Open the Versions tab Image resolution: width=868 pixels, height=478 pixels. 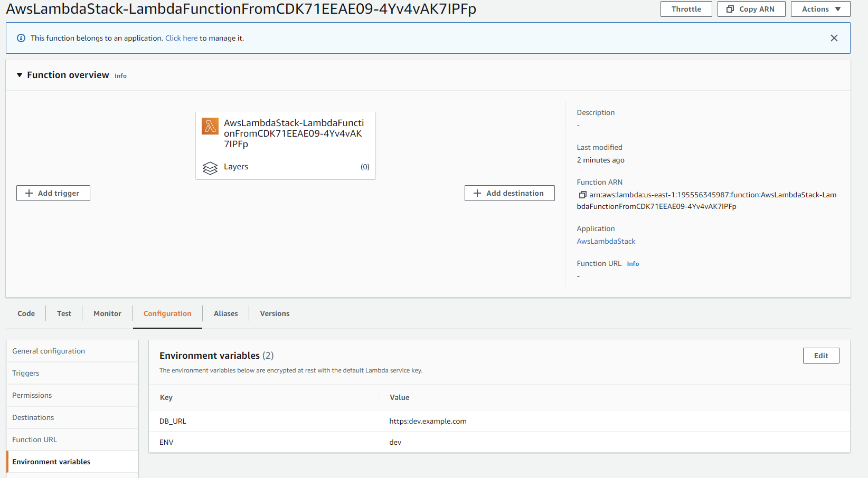click(274, 313)
